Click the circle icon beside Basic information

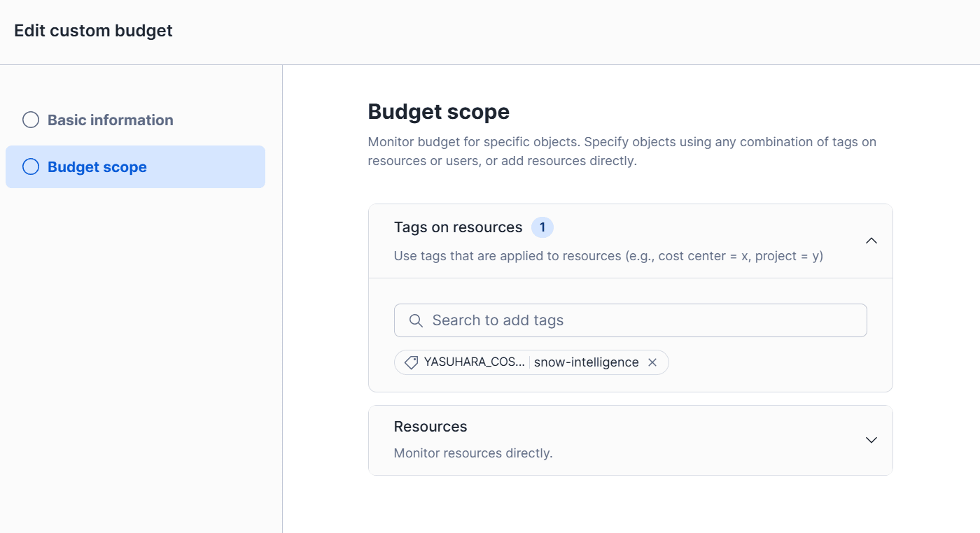(x=31, y=120)
